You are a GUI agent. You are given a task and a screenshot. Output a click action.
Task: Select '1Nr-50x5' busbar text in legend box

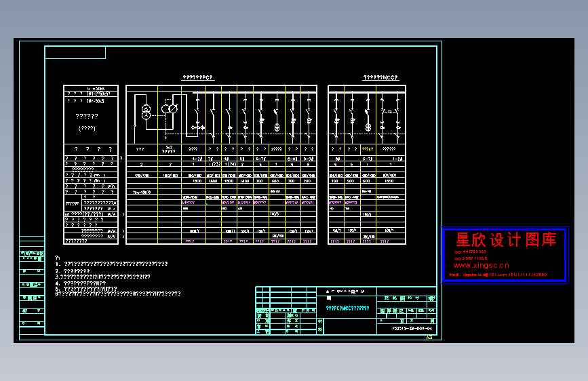tap(95, 101)
